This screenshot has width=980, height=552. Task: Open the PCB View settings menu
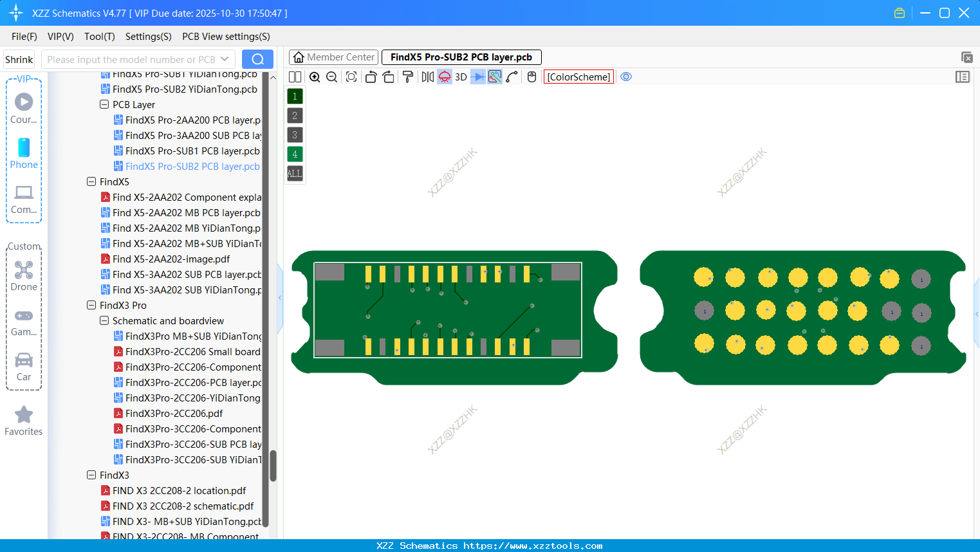pos(225,37)
